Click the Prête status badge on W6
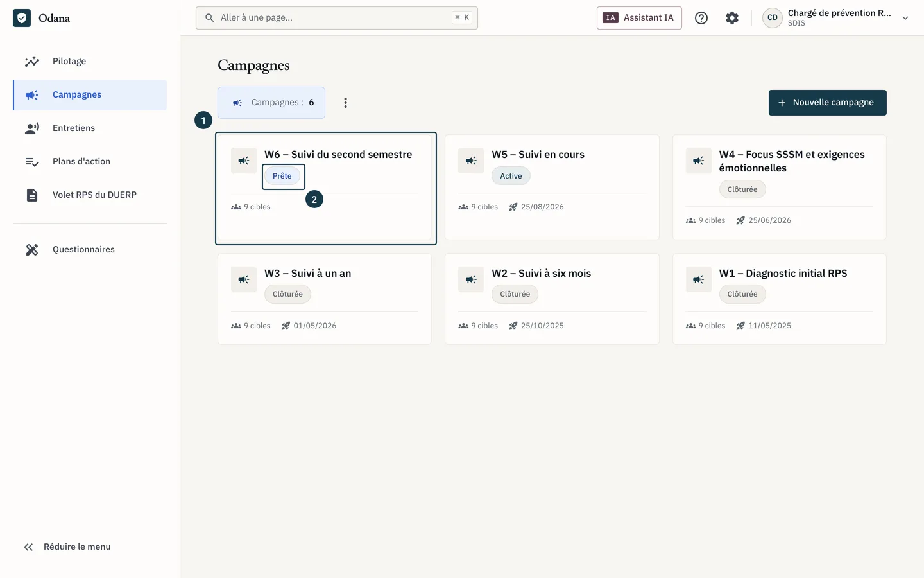Screen dimensions: 924x578 pyautogui.click(x=282, y=176)
